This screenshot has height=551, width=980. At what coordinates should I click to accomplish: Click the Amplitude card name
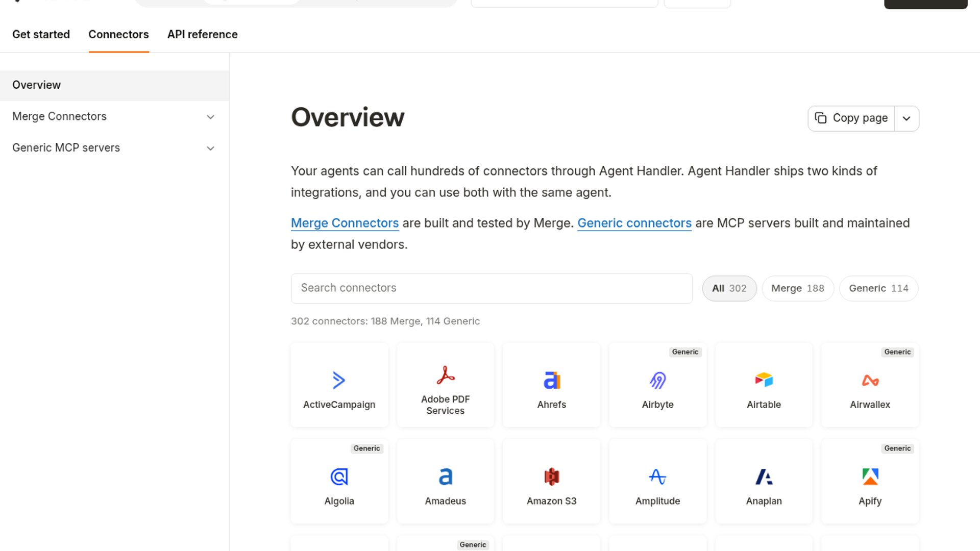[657, 501]
